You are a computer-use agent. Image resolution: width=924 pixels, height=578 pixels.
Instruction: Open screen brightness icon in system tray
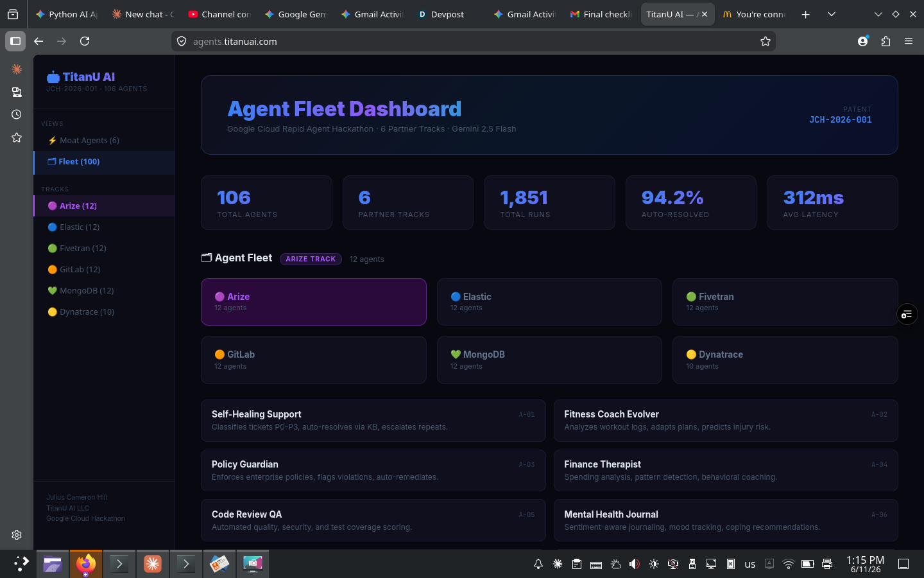click(654, 564)
